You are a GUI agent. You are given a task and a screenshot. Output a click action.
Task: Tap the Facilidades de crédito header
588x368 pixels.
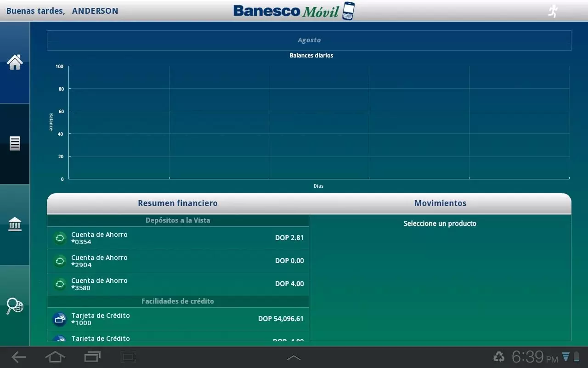[x=178, y=301]
